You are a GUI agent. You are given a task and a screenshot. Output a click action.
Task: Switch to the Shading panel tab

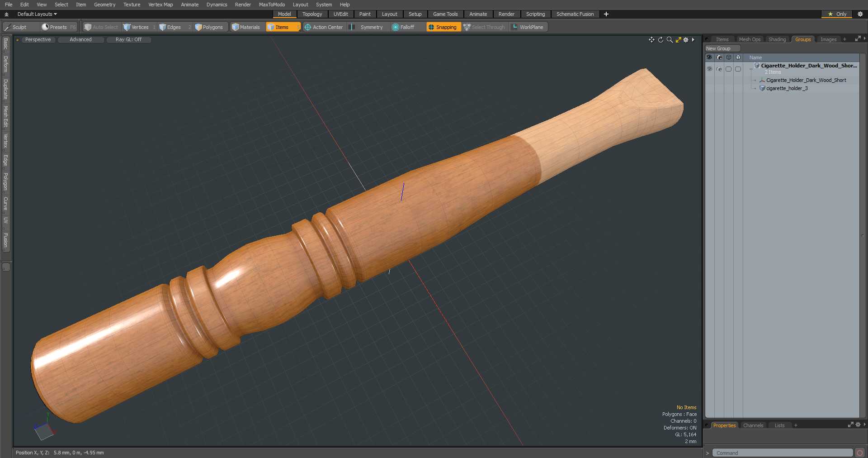click(x=777, y=39)
